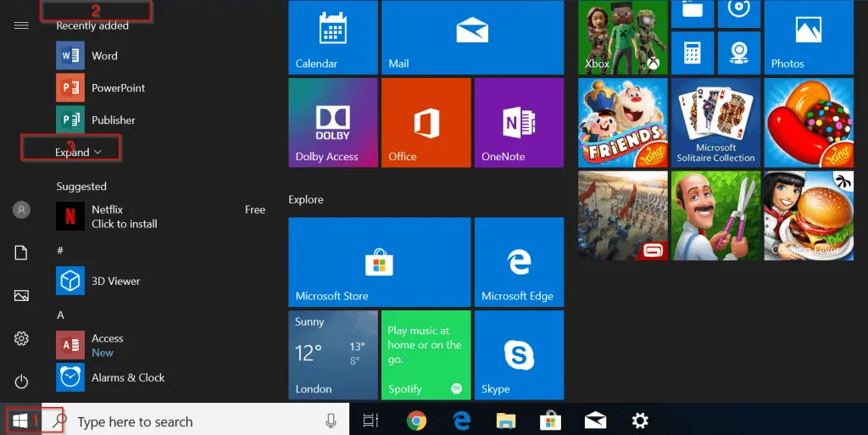The height and width of the screenshot is (435, 868).
Task: Launch the Candy Crush Saga candy tile
Action: [810, 122]
